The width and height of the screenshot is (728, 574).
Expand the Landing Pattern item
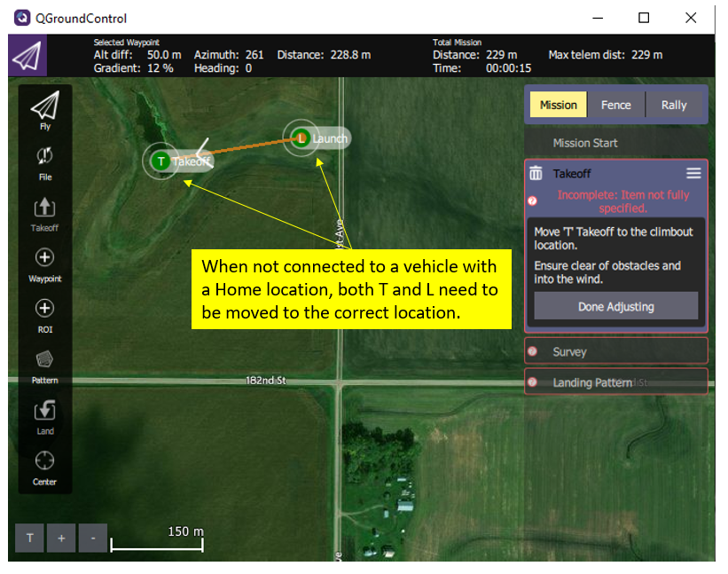615,382
